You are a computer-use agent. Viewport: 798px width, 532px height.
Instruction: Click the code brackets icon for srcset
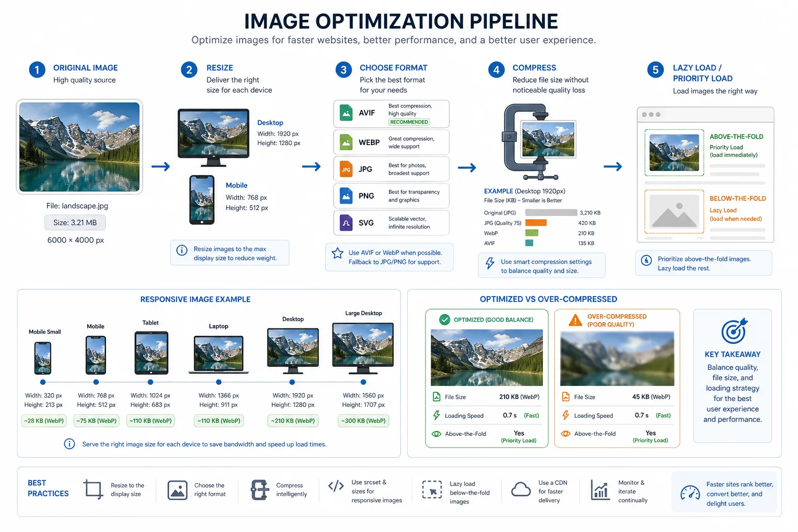[336, 486]
